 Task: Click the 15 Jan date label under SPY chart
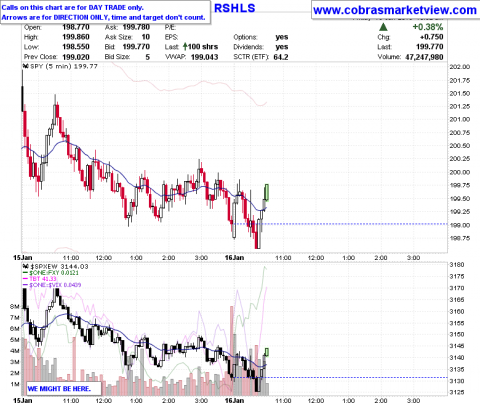22,258
